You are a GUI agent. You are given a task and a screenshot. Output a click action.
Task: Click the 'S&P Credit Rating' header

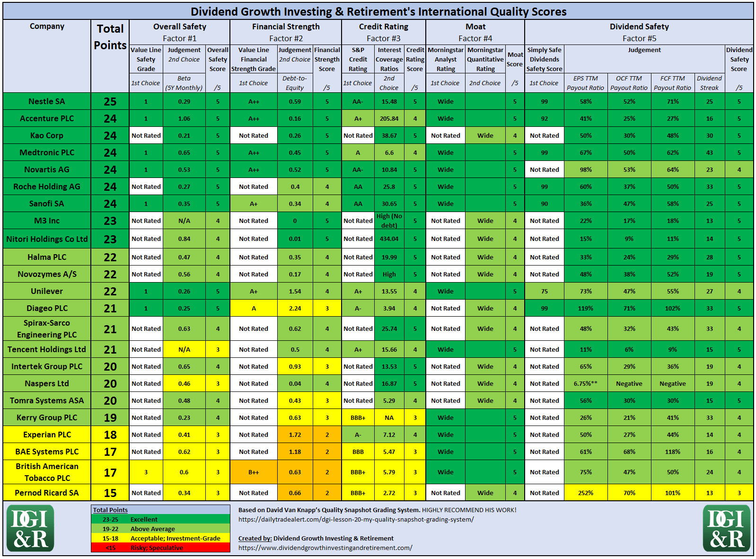[x=358, y=59]
